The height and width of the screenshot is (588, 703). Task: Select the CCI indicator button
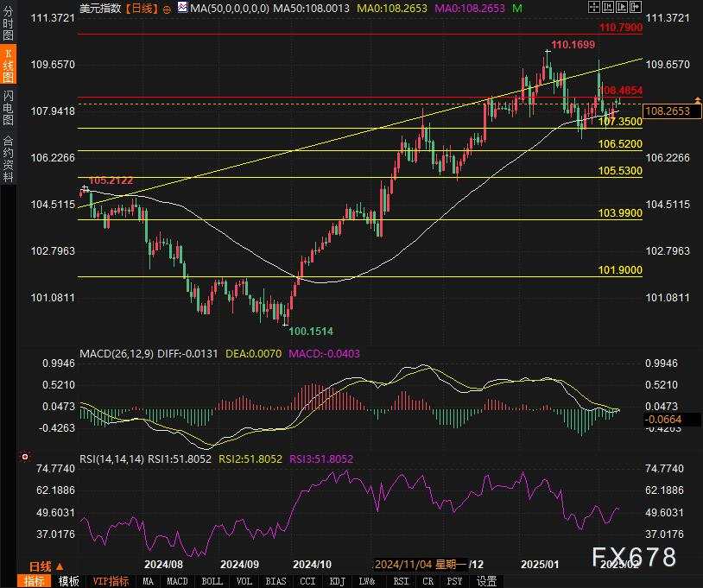coord(307,581)
